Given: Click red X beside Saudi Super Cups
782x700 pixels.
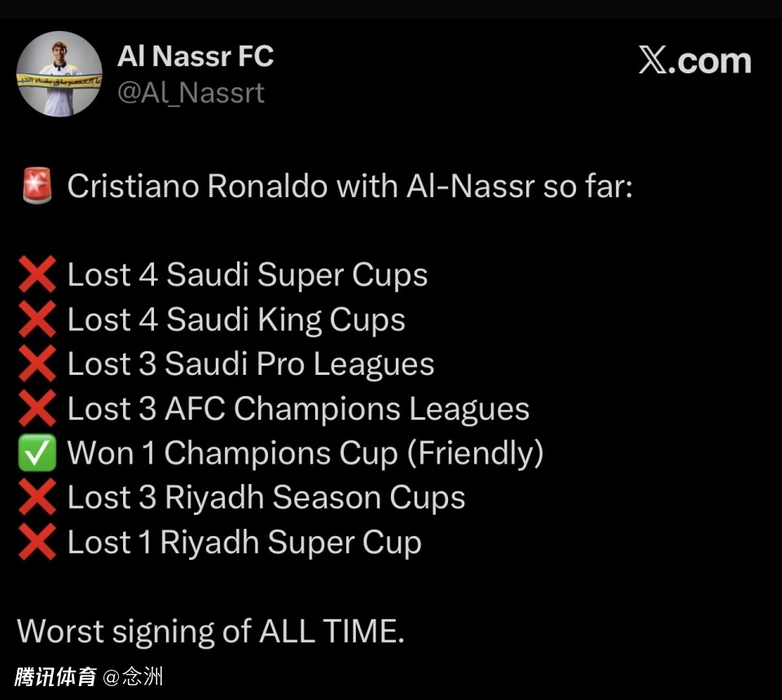Looking at the screenshot, I should click(x=37, y=275).
